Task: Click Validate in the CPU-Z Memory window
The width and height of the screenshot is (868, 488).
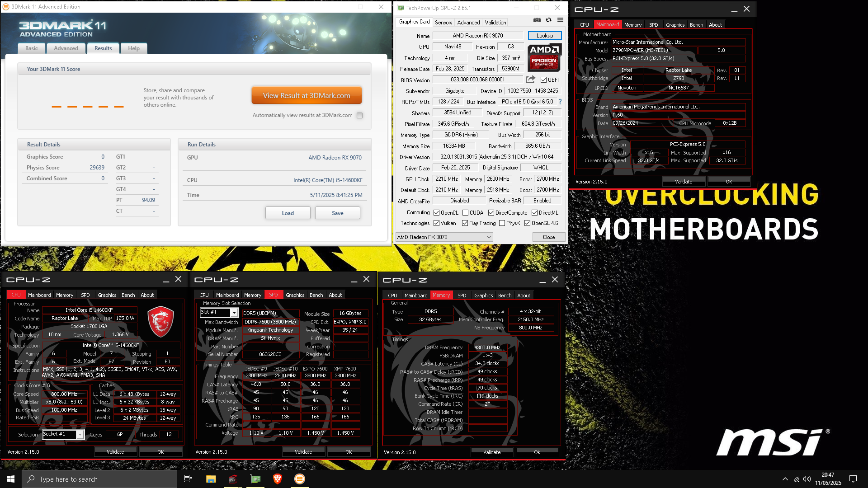Action: point(492,452)
